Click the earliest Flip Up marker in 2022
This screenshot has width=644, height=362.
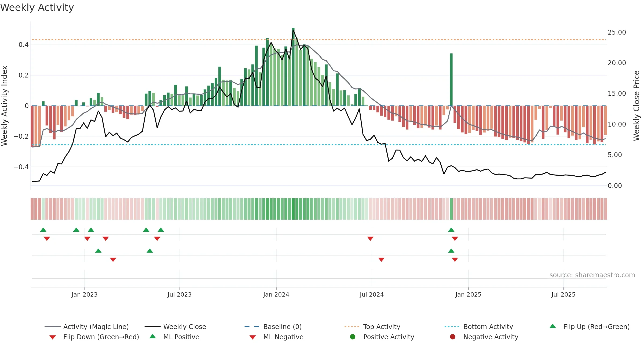coord(43,230)
